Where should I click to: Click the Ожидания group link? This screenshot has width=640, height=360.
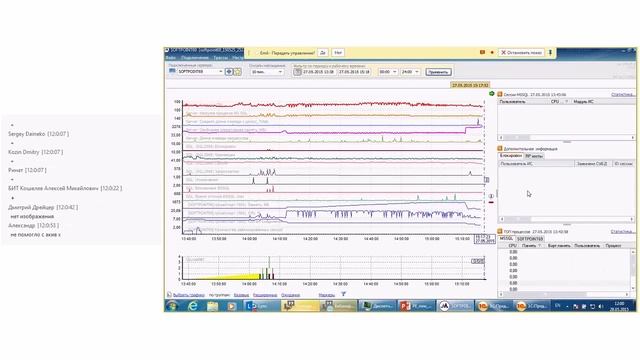(x=290, y=295)
